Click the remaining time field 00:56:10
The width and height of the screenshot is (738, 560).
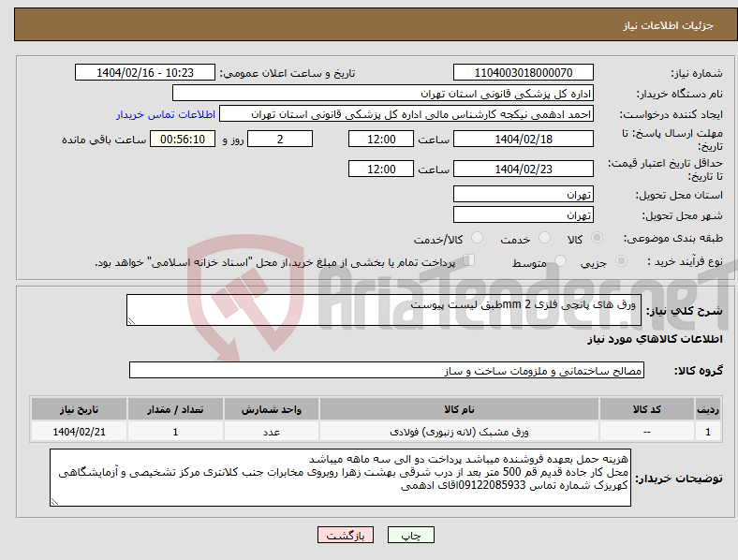pos(183,139)
